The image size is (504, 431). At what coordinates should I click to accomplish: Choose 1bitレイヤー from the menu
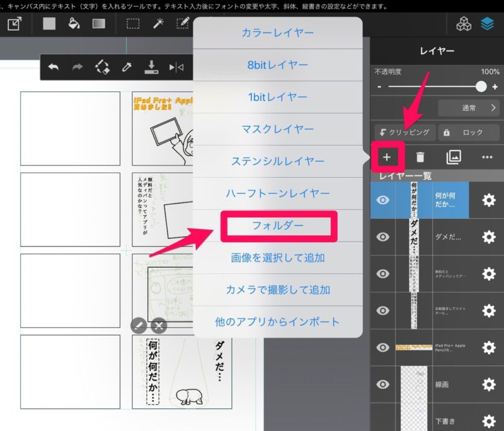[278, 97]
